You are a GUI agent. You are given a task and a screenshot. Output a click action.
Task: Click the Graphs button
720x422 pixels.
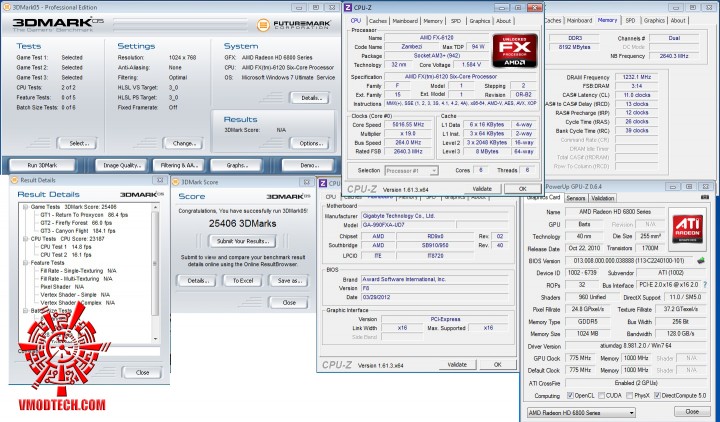[237, 165]
